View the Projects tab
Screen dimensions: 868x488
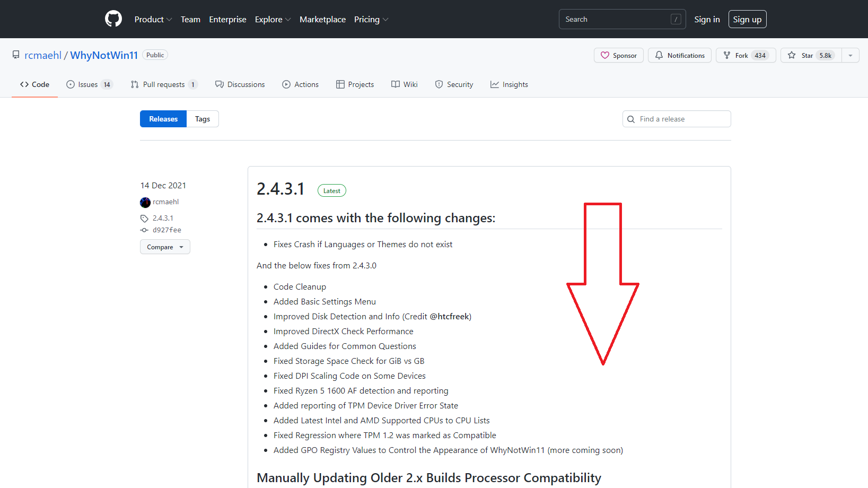355,84
